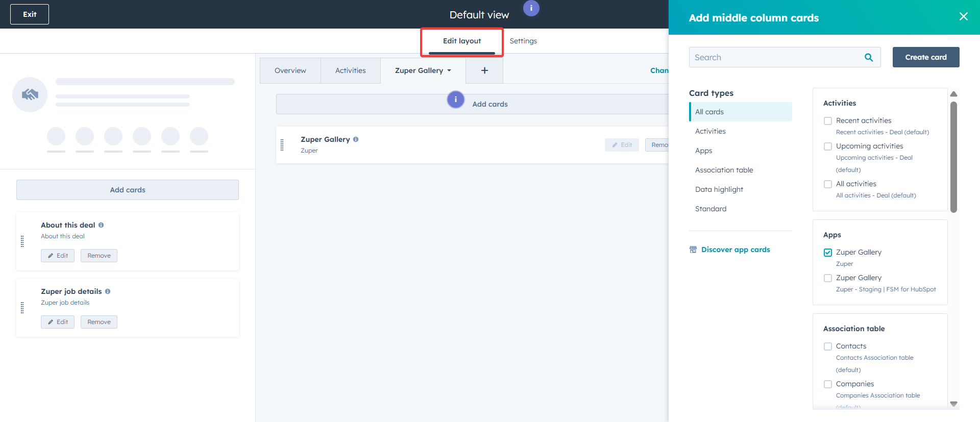The height and width of the screenshot is (422, 980).
Task: Open the Zuper Gallery tab dropdown arrow
Action: 449,71
